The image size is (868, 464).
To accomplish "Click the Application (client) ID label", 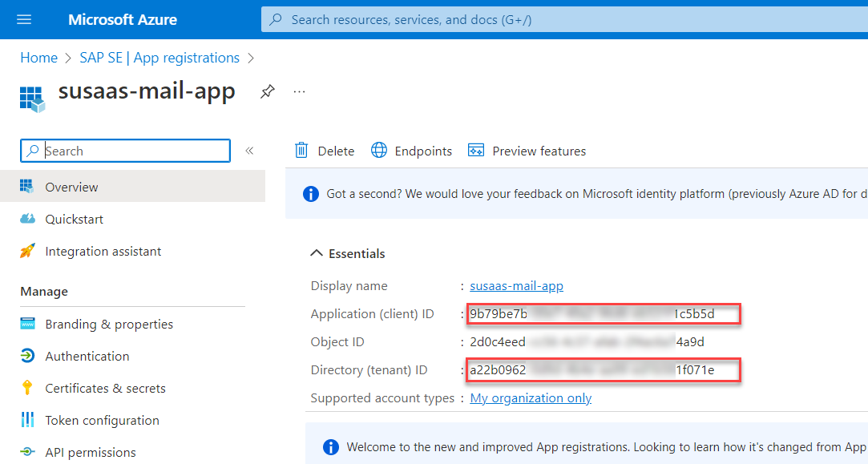I will tap(372, 314).
